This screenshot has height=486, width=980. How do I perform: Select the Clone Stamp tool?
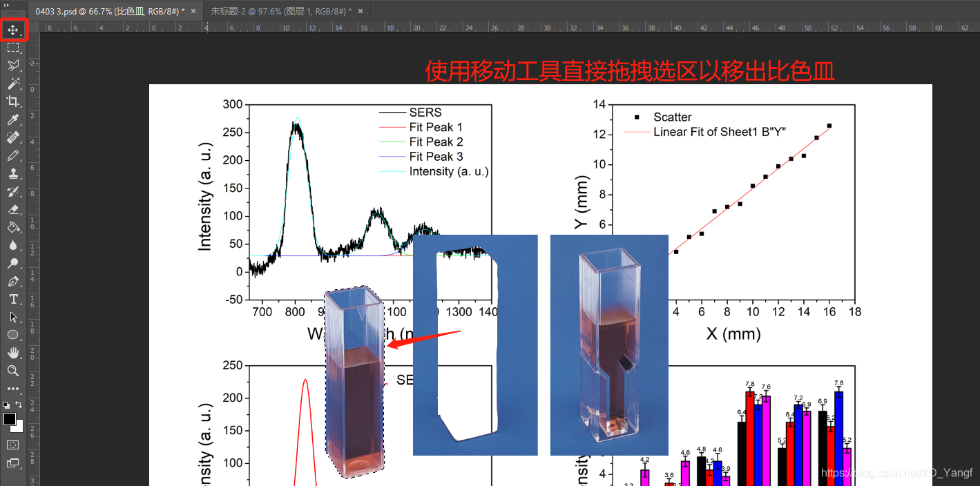[x=13, y=174]
